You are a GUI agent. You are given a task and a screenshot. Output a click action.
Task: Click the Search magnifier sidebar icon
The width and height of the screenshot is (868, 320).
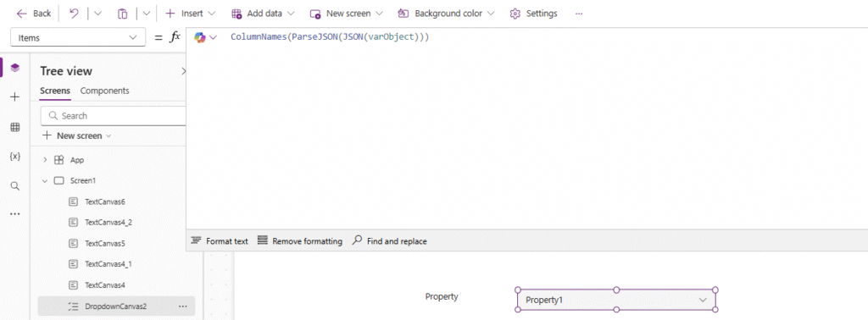[15, 185]
